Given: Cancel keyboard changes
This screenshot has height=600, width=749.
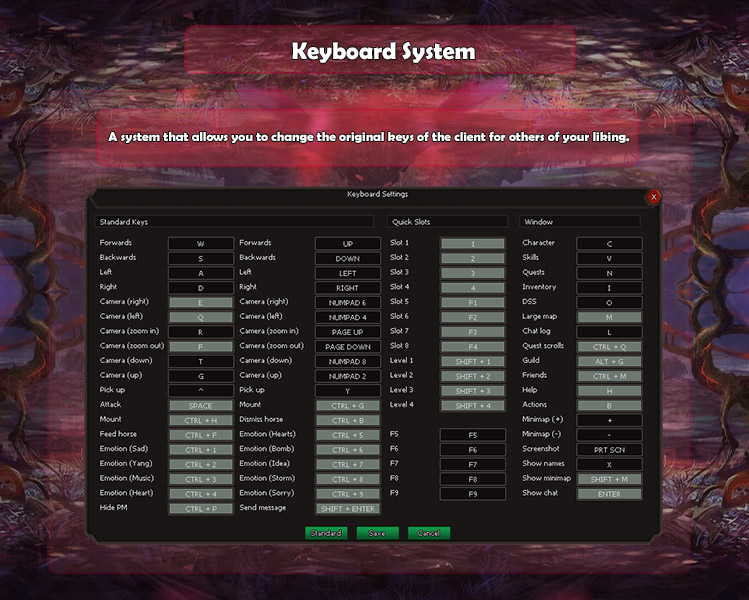Looking at the screenshot, I should (428, 533).
